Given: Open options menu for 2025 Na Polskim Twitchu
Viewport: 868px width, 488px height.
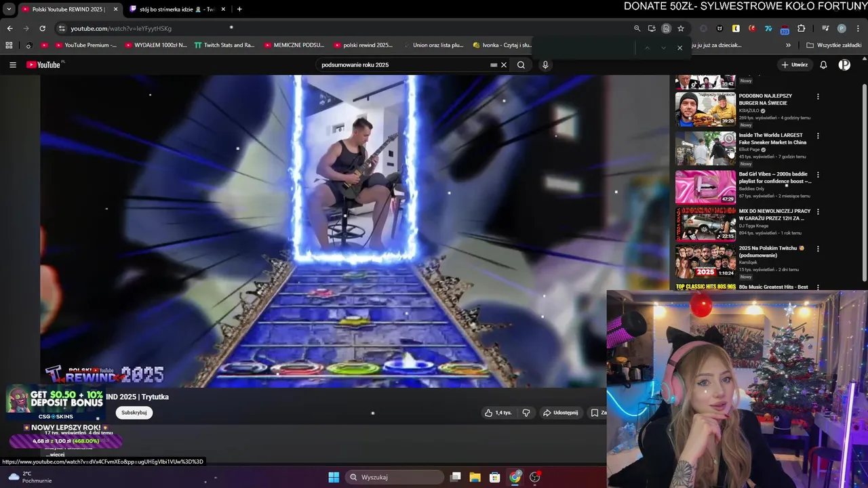Looking at the screenshot, I should tap(818, 249).
